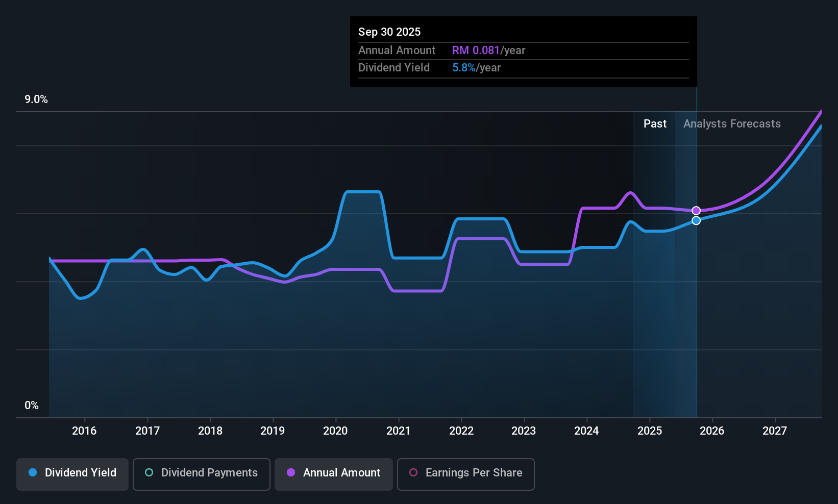Click the 2016 x-axis year label
This screenshot has width=838, height=504.
coord(84,431)
